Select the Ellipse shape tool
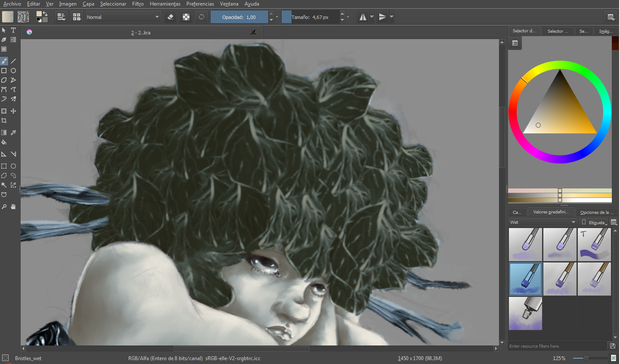The image size is (620, 364). 13,71
